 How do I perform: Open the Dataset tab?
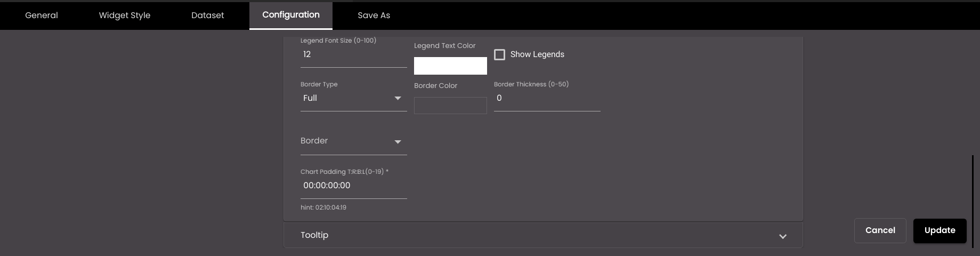coord(208,15)
